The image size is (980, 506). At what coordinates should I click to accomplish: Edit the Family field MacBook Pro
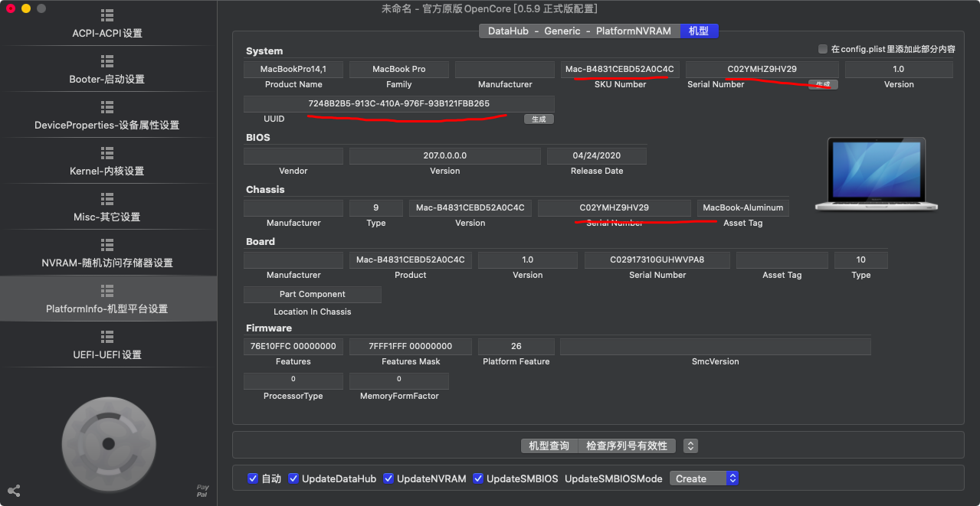pyautogui.click(x=399, y=69)
